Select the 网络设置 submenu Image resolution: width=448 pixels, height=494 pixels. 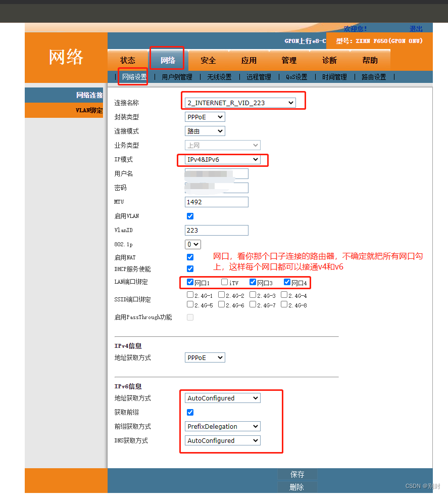coord(134,77)
